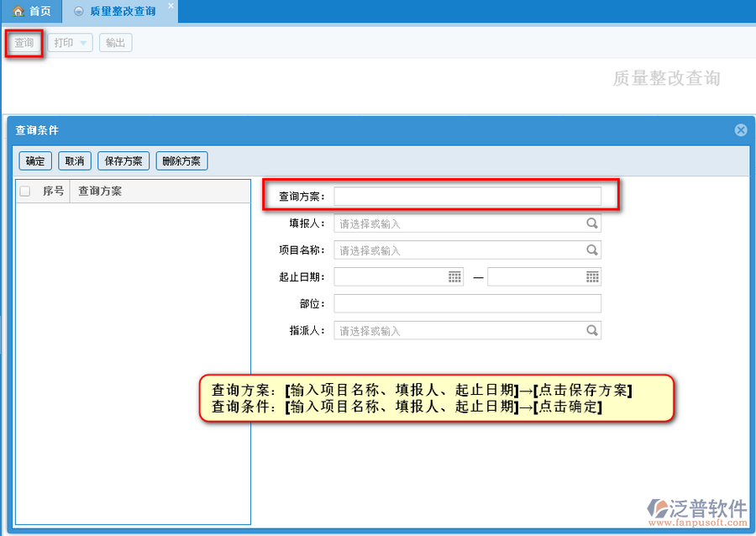The image size is (756, 536).
Task: Click the 删除方案 button
Action: pyautogui.click(x=181, y=161)
